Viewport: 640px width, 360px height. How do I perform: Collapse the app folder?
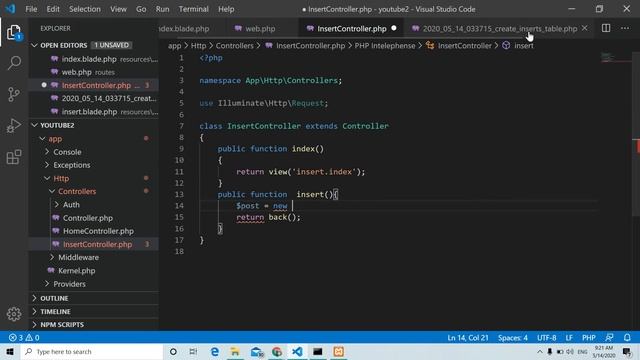pyautogui.click(x=42, y=139)
